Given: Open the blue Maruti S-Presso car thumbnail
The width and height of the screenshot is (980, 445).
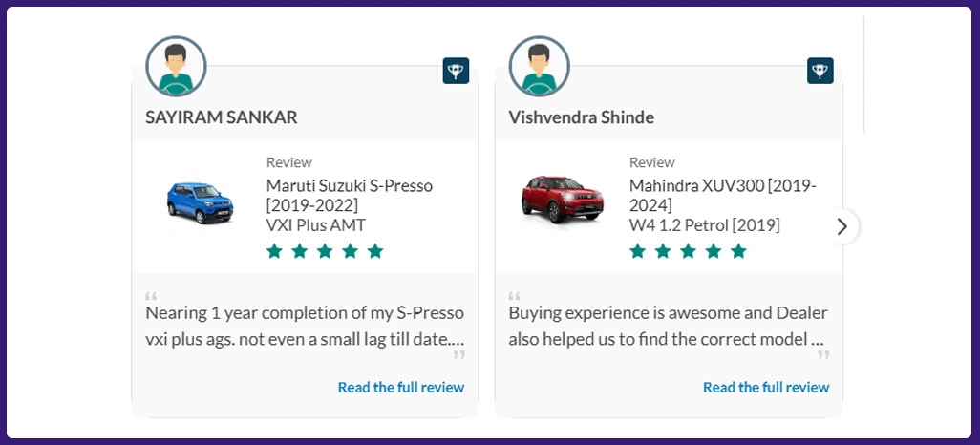Looking at the screenshot, I should 201,201.
